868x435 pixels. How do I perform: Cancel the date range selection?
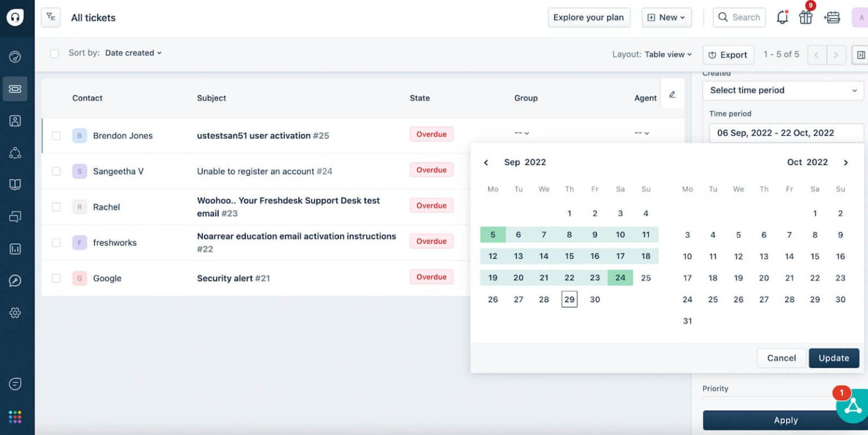click(781, 358)
